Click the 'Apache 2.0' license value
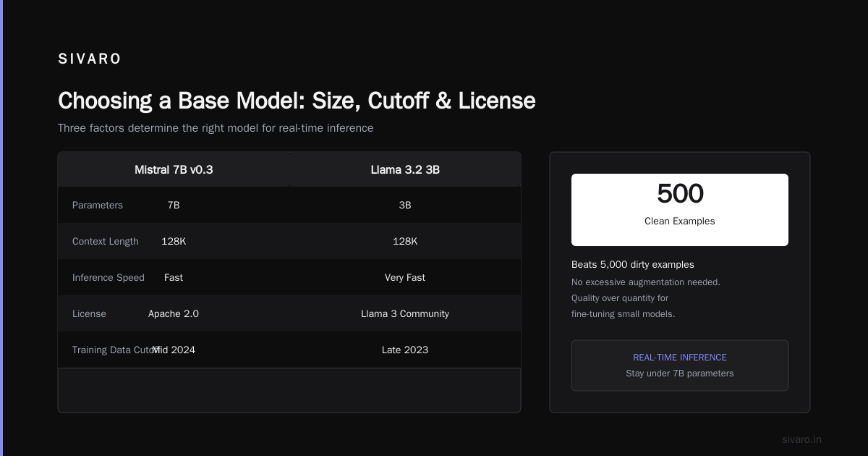The image size is (868, 456). coord(174,313)
